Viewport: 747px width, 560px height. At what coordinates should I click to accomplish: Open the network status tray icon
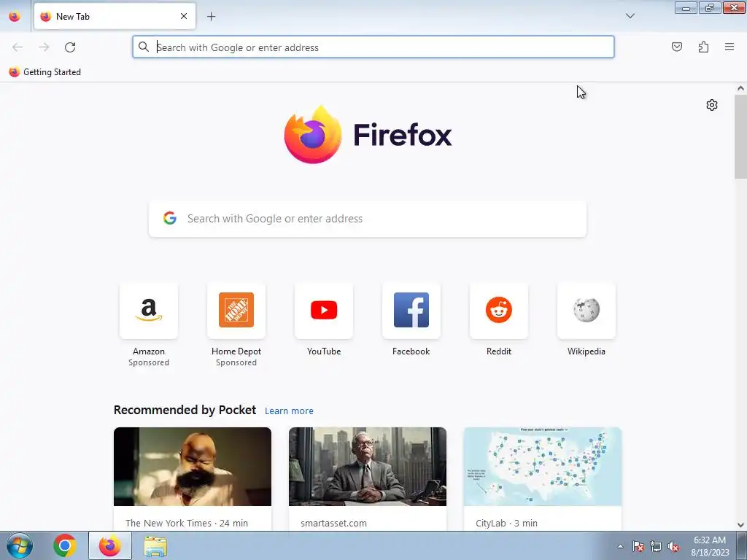point(656,547)
